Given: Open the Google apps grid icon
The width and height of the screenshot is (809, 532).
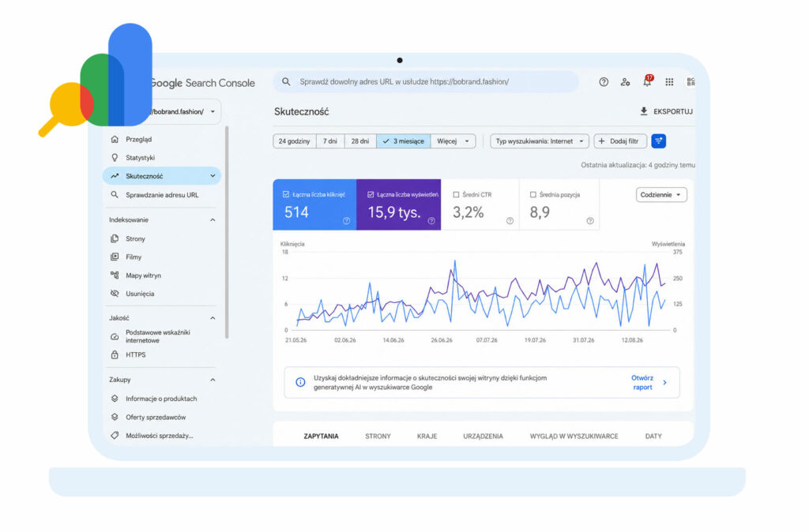Looking at the screenshot, I should coord(669,81).
